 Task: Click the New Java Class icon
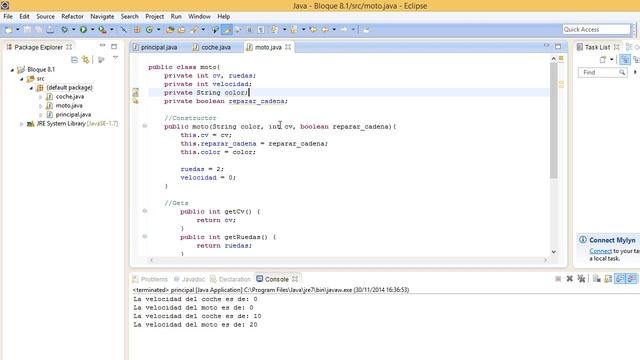(x=149, y=30)
